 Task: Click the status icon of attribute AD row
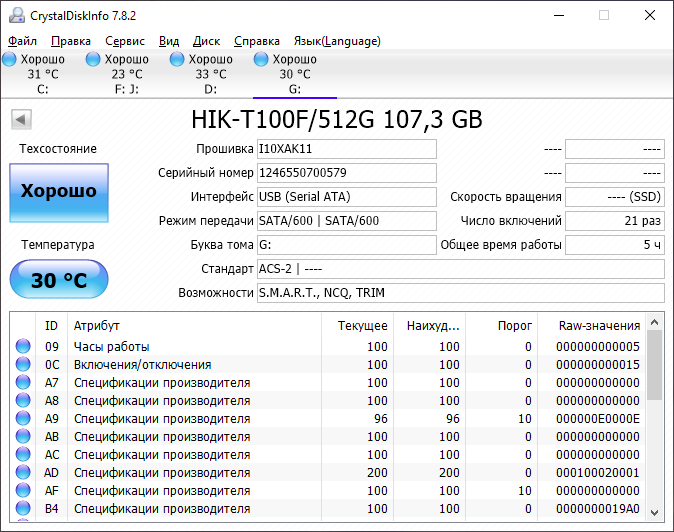point(23,473)
